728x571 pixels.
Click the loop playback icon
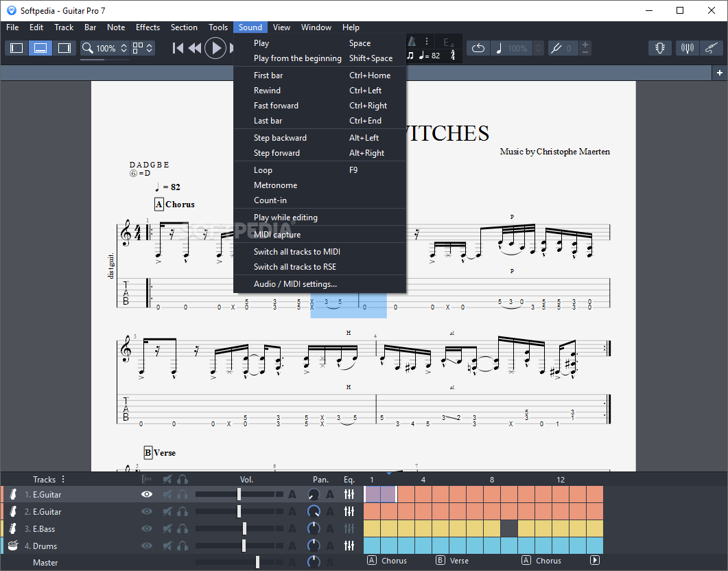tap(478, 48)
